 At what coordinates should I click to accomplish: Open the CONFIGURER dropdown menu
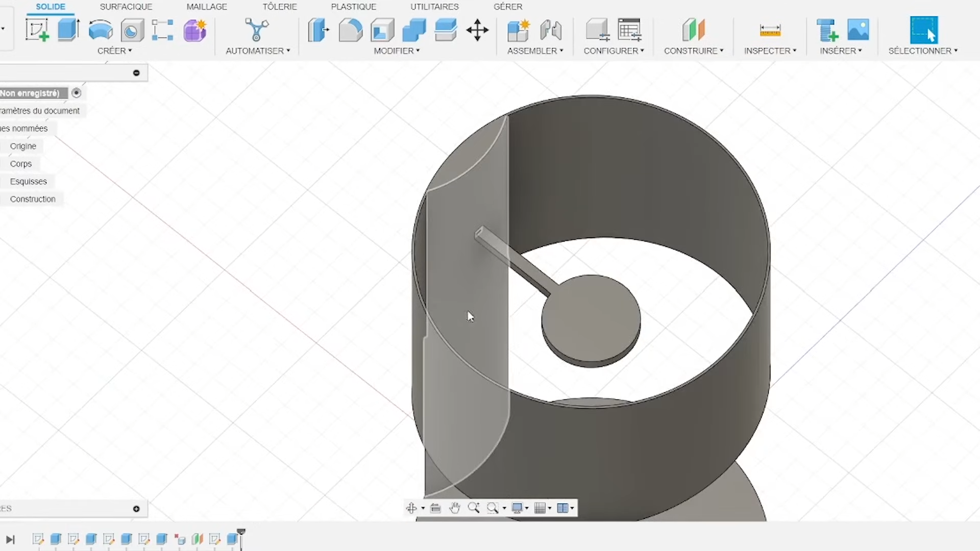click(614, 51)
